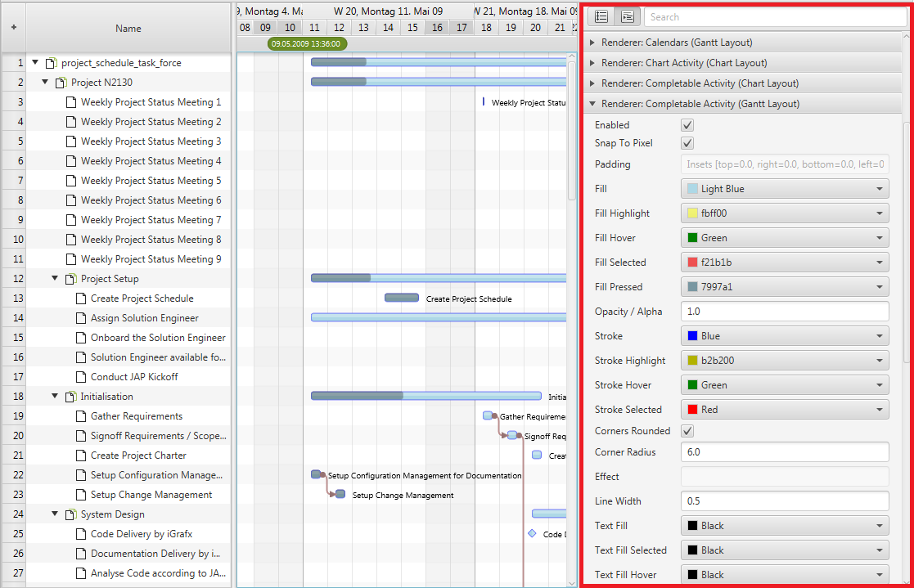
Task: Click document icon of Weekly Project Status Meeting 9
Action: coord(71,259)
